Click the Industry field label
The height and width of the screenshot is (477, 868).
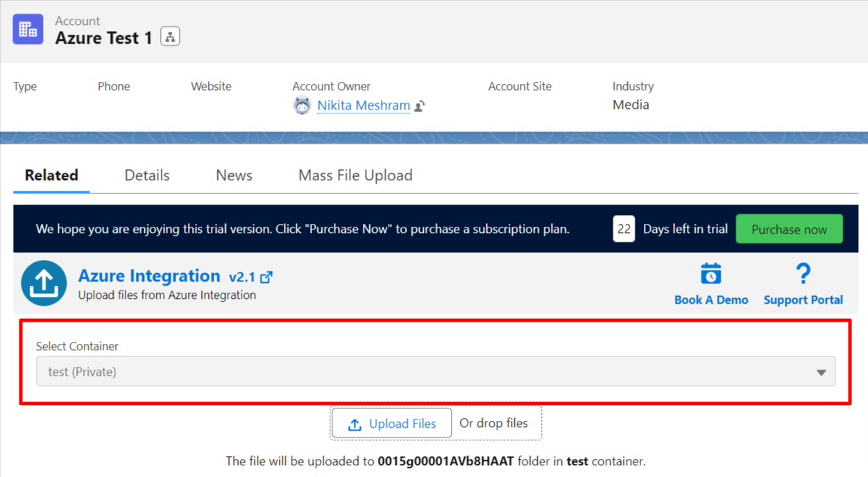click(633, 86)
